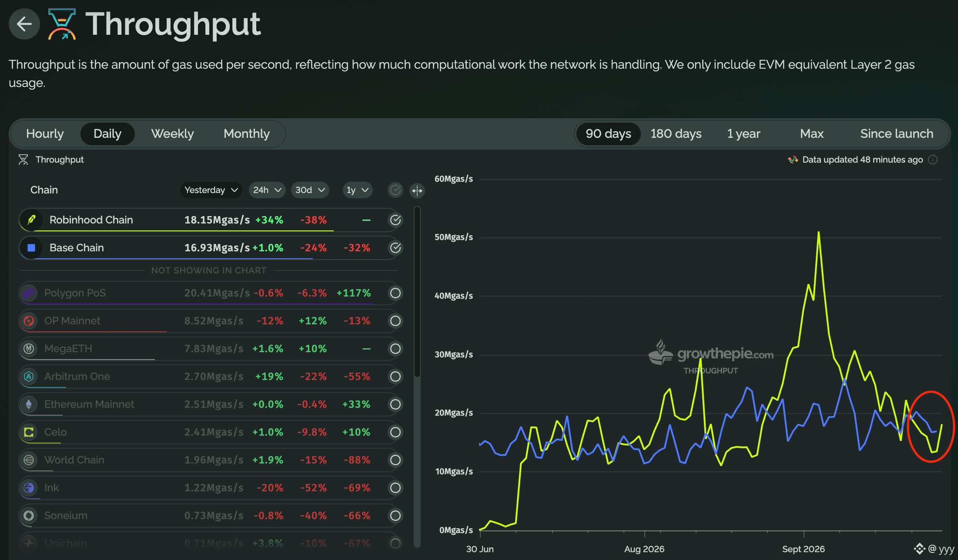Enable OP Mainnet in the chart
The width and height of the screenshot is (958, 560).
(x=395, y=321)
